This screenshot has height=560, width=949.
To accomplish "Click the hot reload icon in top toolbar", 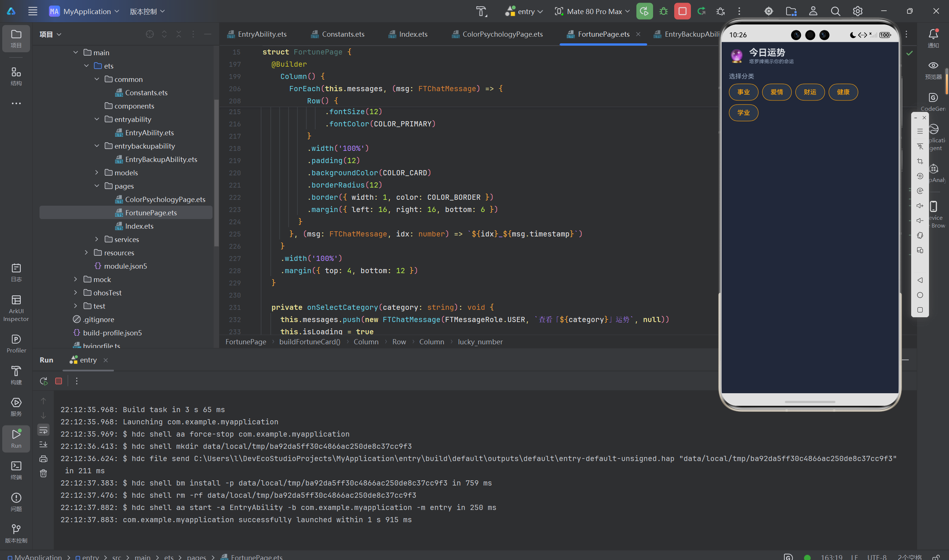I will (701, 11).
